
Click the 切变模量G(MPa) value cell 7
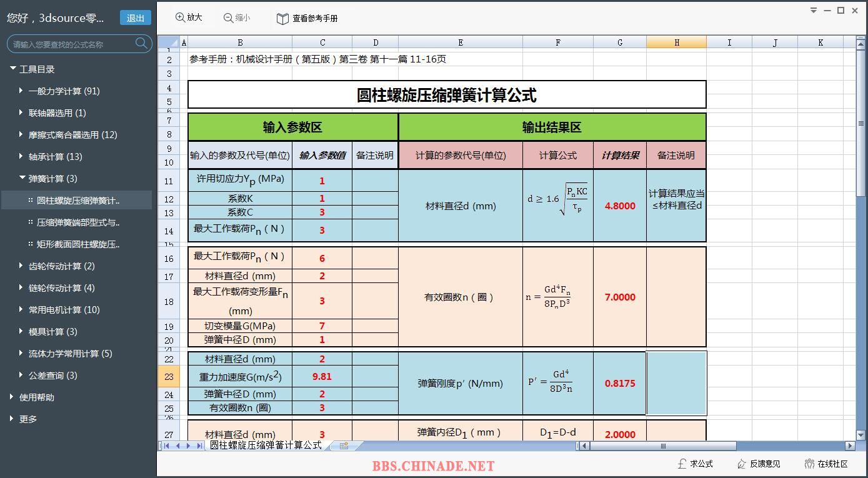(322, 326)
